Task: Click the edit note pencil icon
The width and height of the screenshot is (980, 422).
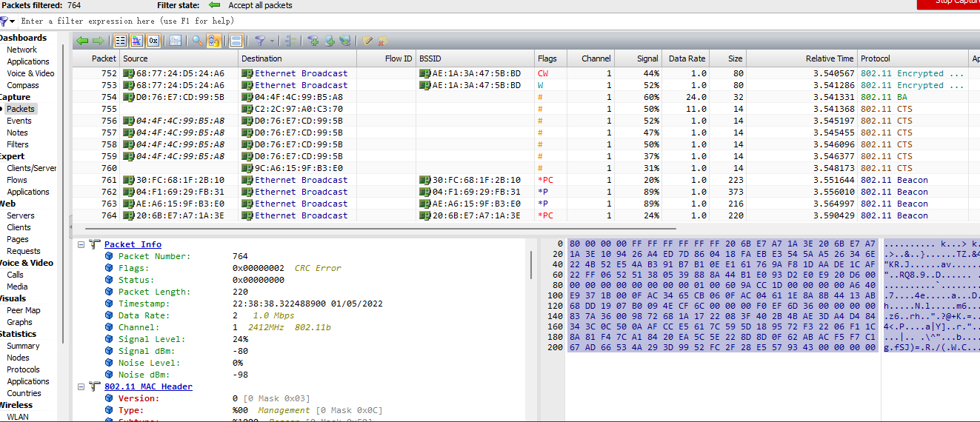Action: coord(367,41)
